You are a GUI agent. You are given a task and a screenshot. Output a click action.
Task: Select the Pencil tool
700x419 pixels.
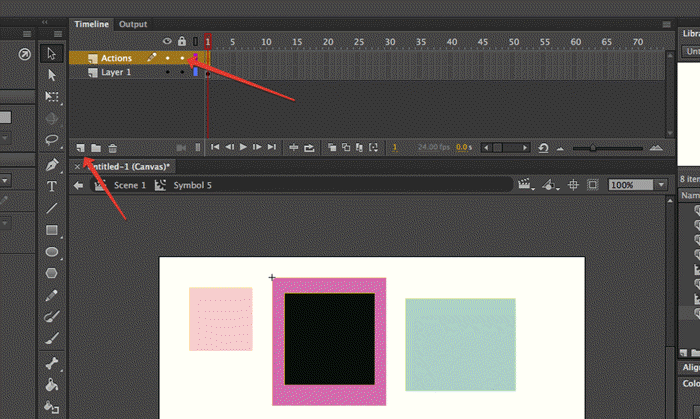pos(52,296)
